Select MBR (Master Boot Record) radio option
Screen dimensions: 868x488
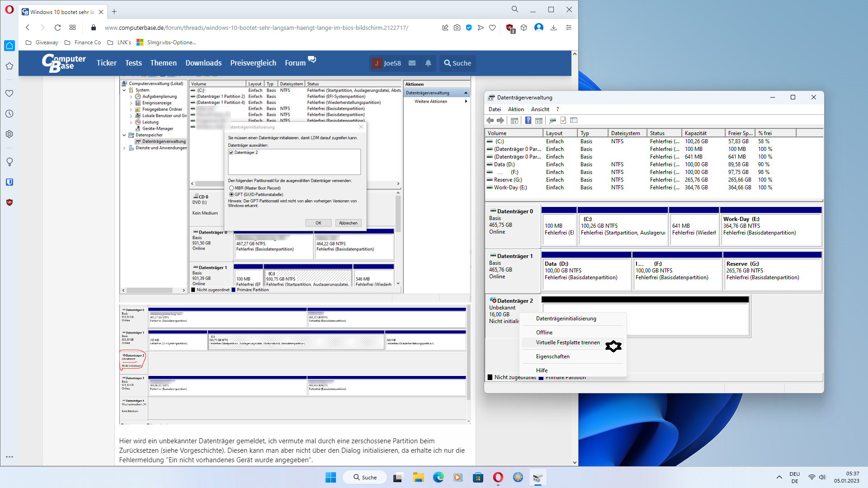[232, 188]
